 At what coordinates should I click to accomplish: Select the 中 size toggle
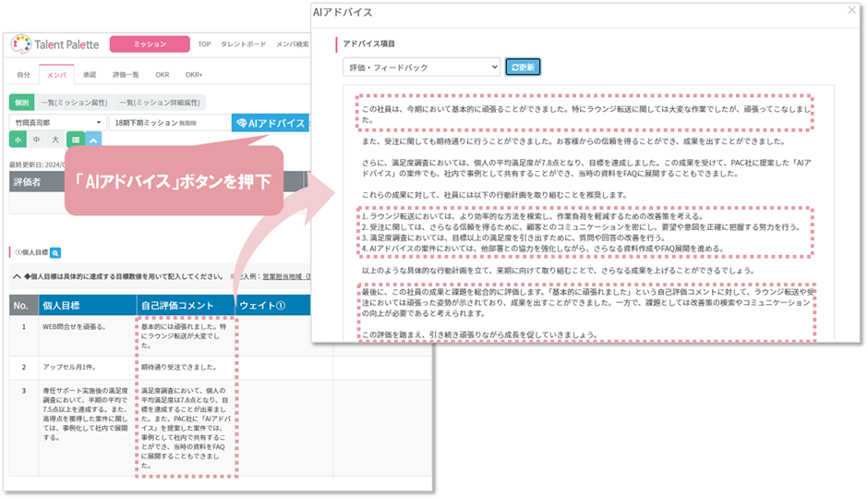pos(36,140)
